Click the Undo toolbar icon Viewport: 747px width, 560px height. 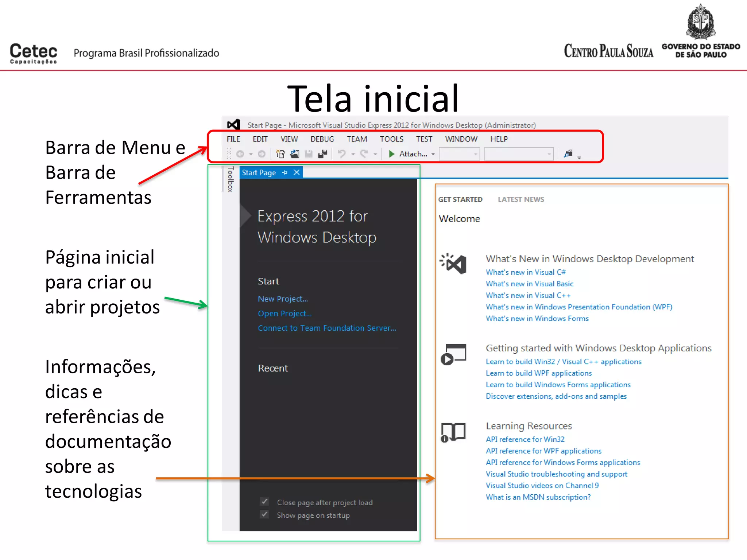(x=342, y=154)
